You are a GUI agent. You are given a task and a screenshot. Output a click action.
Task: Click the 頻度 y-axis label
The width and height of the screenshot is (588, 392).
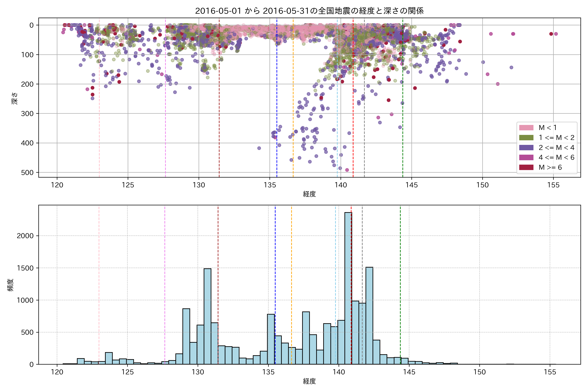click(x=10, y=285)
